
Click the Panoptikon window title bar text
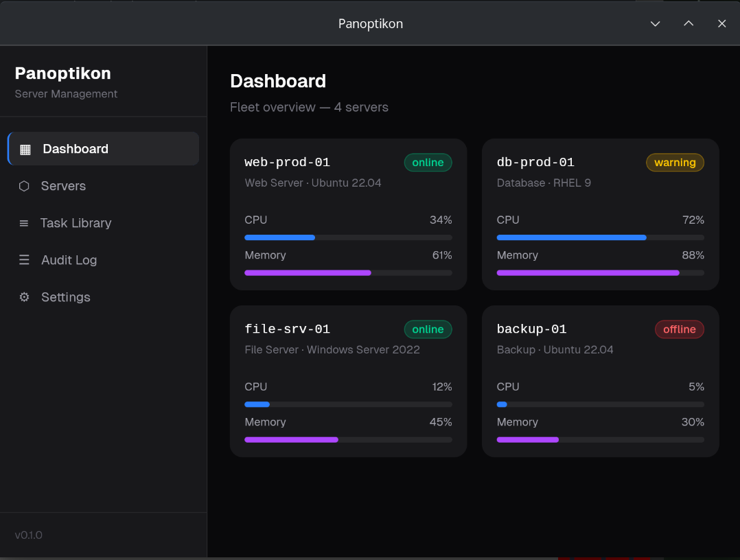[x=371, y=23]
